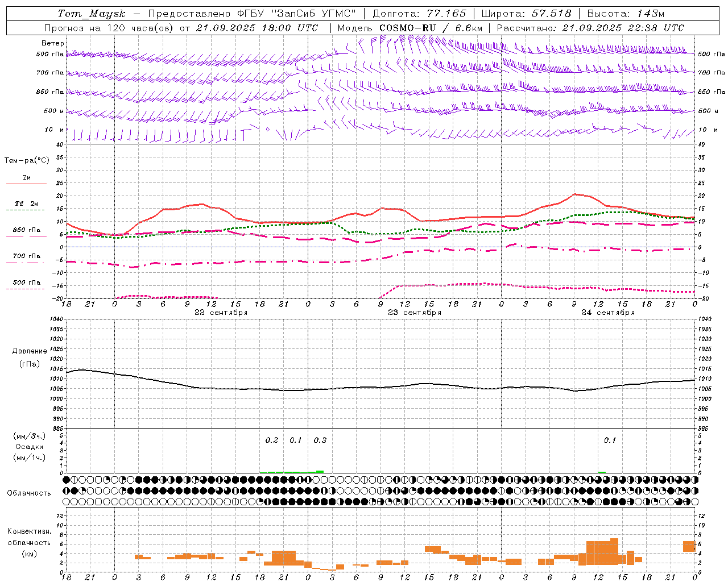The height and width of the screenshot is (582, 728).
Task: Click the (км) unit label
Action: (x=29, y=554)
